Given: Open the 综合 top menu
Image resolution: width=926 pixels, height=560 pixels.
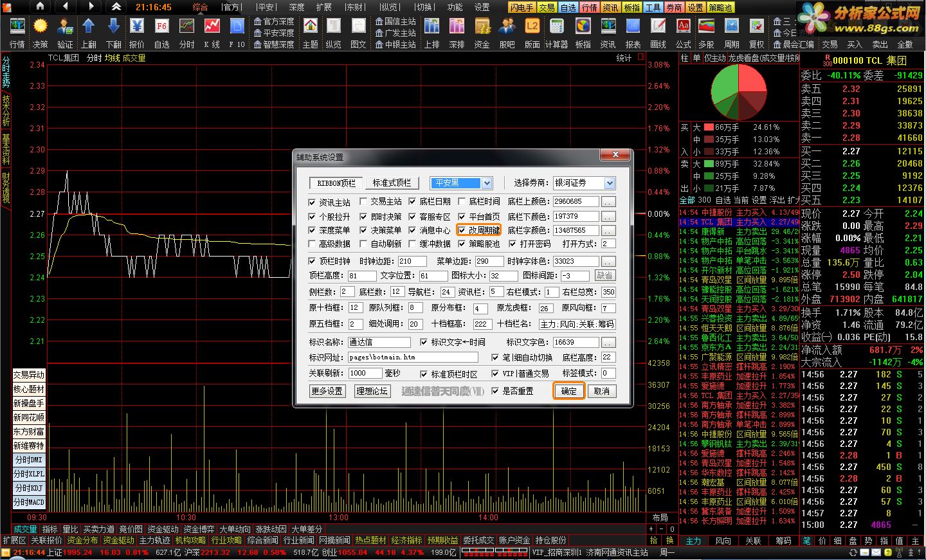Looking at the screenshot, I should [200, 7].
